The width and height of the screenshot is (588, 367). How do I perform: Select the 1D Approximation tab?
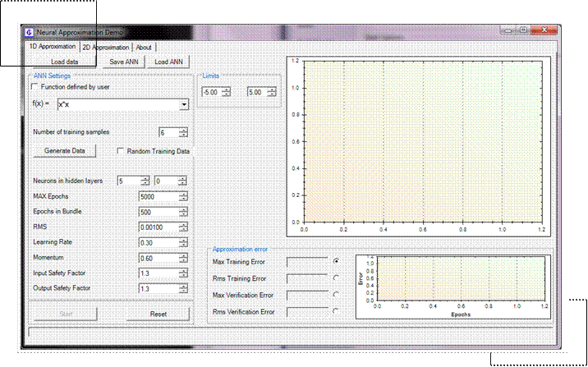[x=53, y=48]
